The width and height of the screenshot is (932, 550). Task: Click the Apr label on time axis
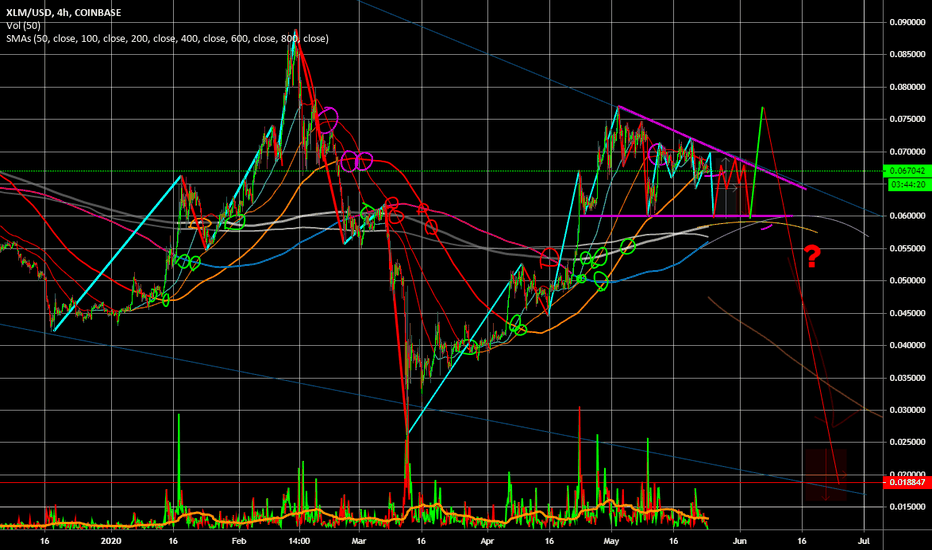tap(487, 541)
